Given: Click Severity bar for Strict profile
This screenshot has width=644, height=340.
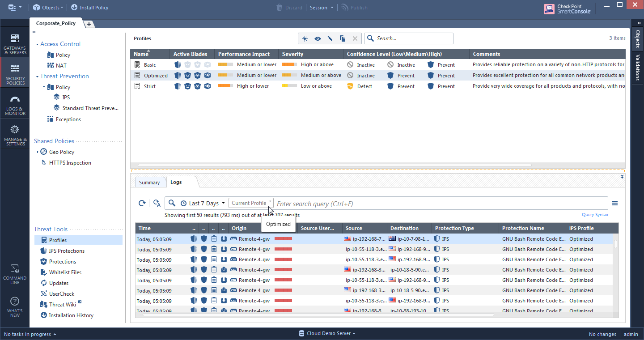Looking at the screenshot, I should coord(289,86).
